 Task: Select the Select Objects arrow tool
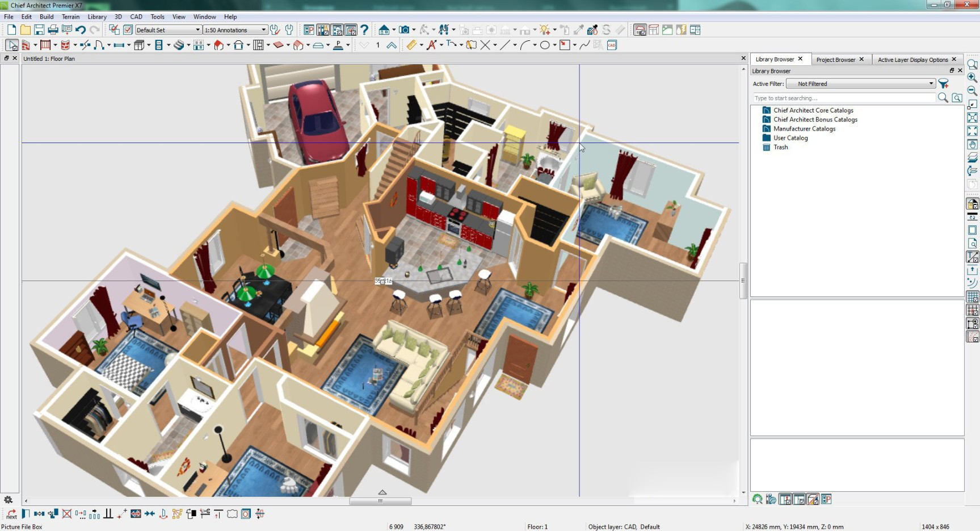[12, 45]
